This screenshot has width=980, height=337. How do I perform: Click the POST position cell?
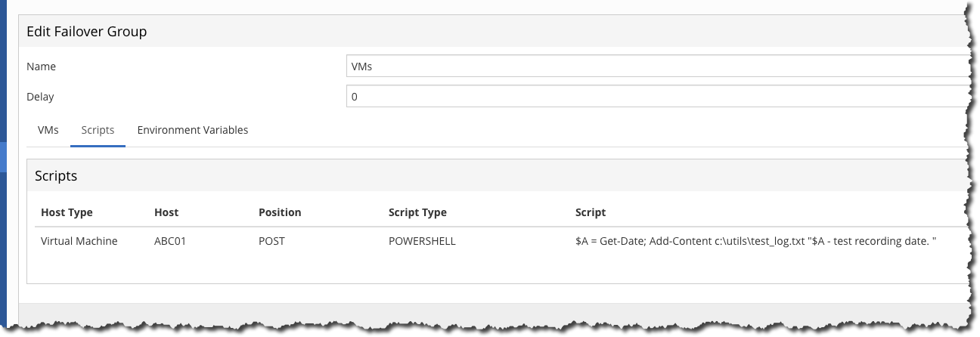click(x=271, y=242)
